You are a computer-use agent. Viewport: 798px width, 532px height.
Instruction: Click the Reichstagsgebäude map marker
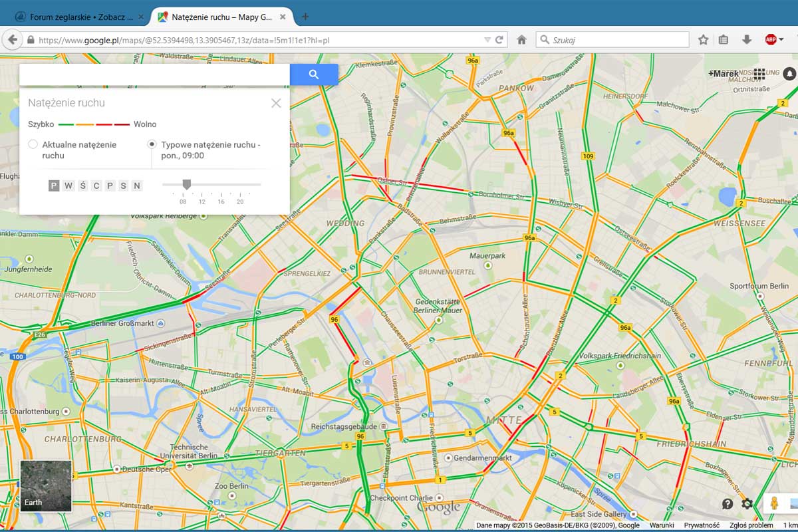pyautogui.click(x=383, y=426)
